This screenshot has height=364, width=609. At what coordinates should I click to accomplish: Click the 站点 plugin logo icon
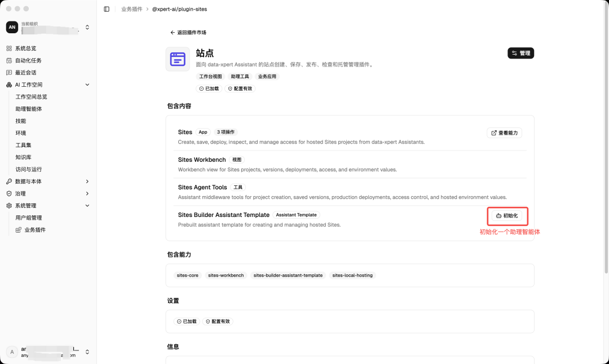(x=178, y=59)
